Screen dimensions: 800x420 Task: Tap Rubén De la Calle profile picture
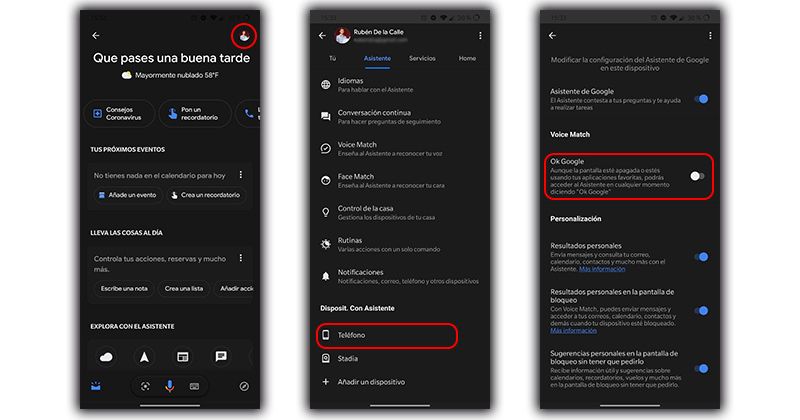click(342, 35)
